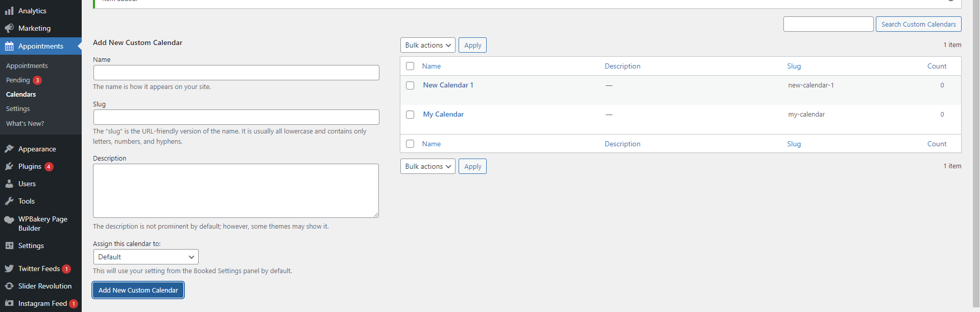
Task: Click the Marketing megaphone icon
Action: (x=9, y=28)
